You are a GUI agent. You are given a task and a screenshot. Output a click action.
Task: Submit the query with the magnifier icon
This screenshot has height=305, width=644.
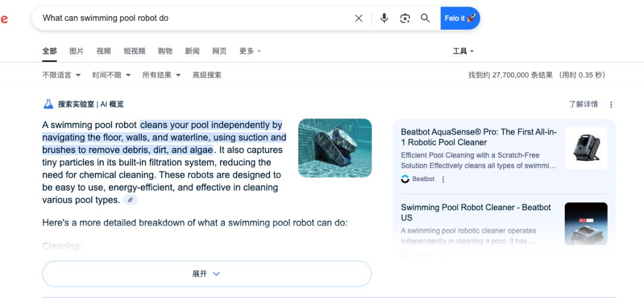425,18
